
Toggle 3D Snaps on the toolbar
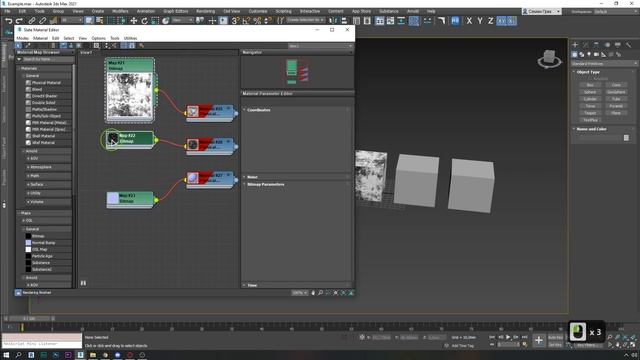click(236, 21)
